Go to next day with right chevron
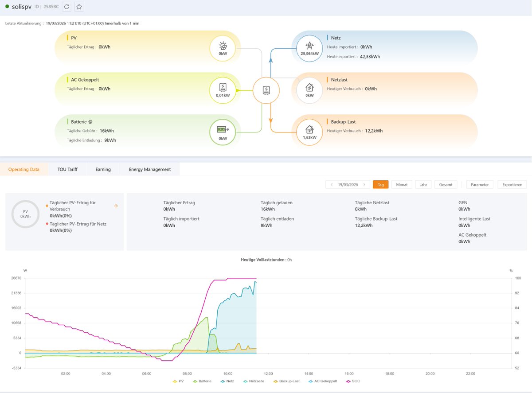Screen dimensions: 532x393 pyautogui.click(x=364, y=184)
